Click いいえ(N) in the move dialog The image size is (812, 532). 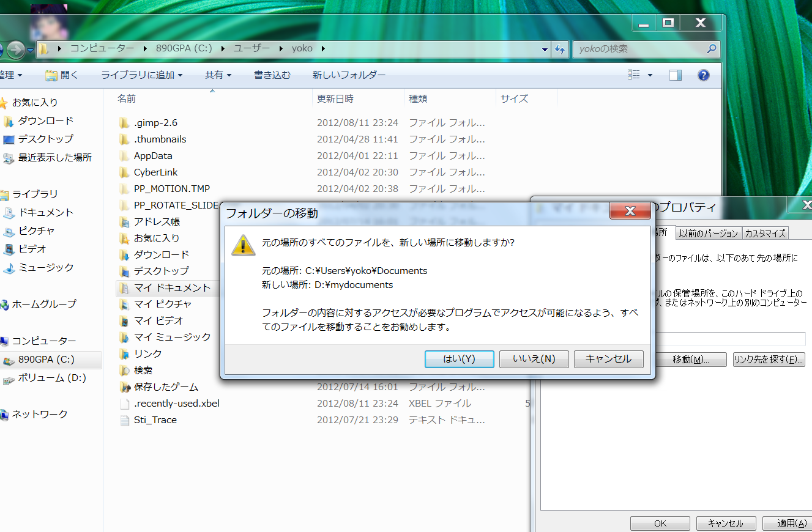(x=534, y=359)
